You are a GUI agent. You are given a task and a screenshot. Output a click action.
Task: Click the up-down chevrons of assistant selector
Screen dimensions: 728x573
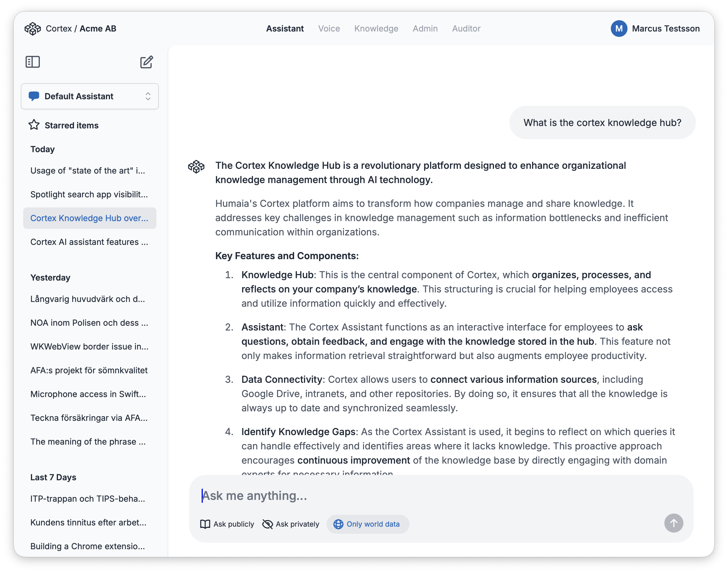coord(148,96)
